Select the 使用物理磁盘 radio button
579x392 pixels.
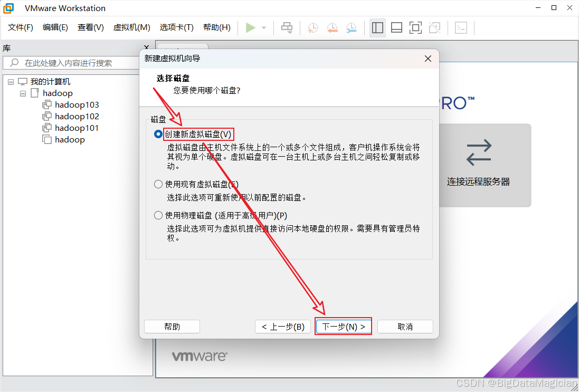coord(158,215)
